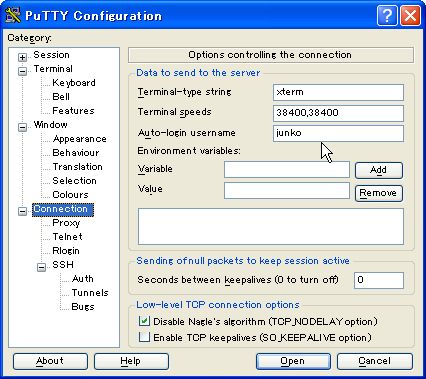The image size is (426, 379).
Task: Open the SSH Tunnels settings page
Action: [90, 293]
